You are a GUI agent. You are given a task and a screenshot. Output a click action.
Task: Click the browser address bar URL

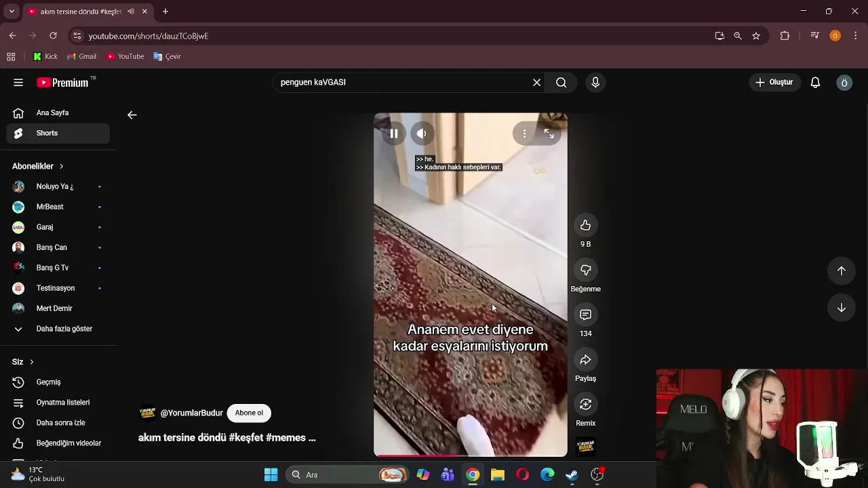(148, 36)
